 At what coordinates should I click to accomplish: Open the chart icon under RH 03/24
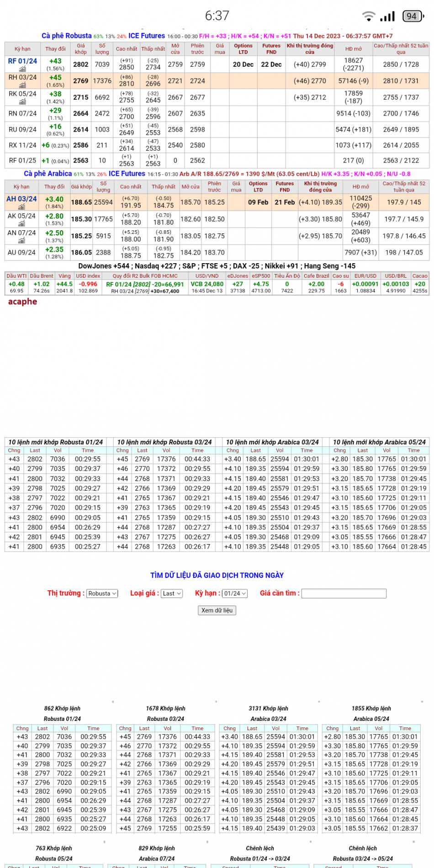pos(22,85)
